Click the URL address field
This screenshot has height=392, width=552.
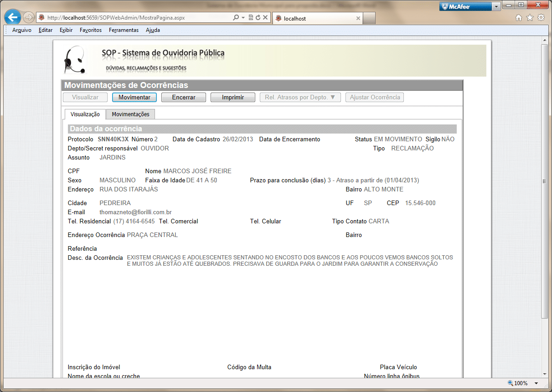[137, 18]
